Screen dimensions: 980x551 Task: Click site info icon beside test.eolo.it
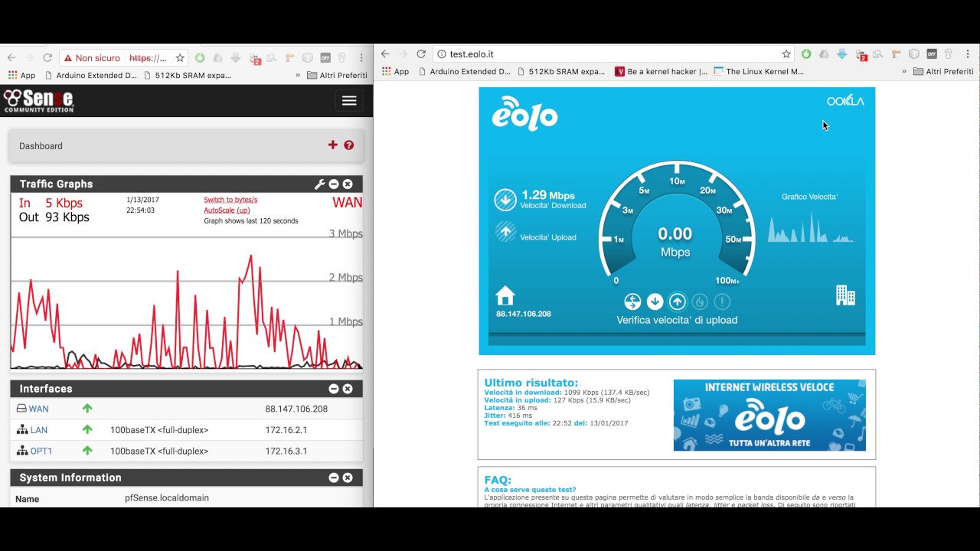[x=442, y=54]
